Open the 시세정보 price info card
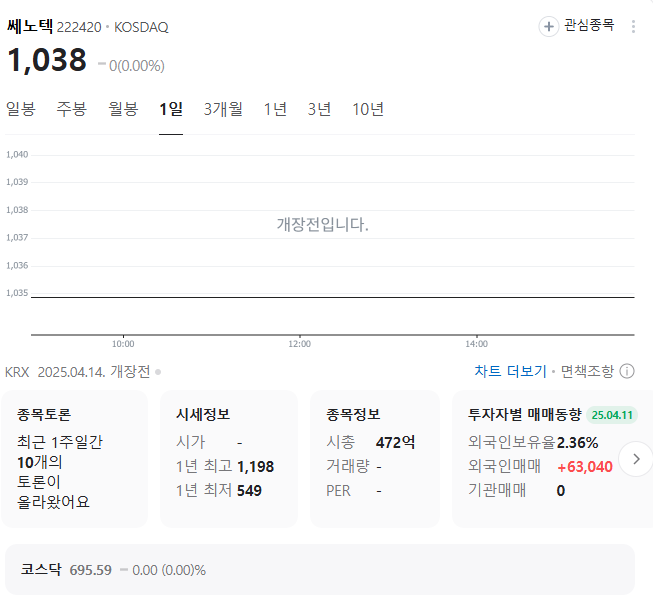The width and height of the screenshot is (653, 600). tap(229, 459)
